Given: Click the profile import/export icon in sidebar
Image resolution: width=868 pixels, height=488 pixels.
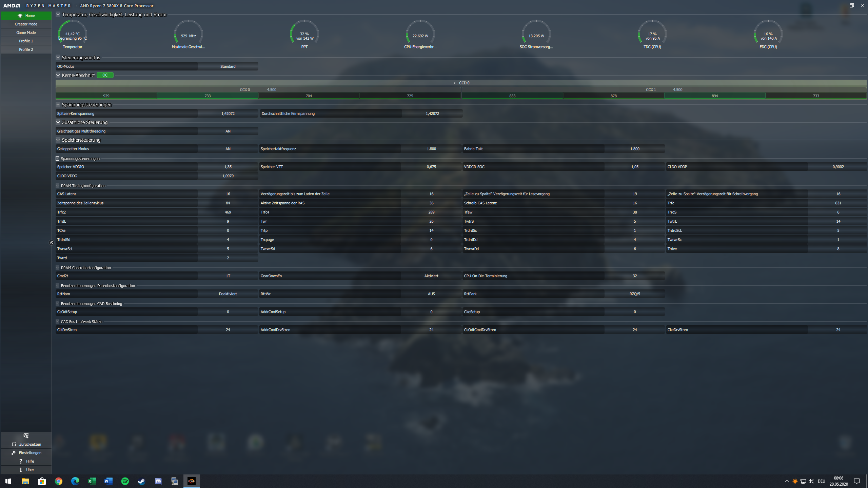Looking at the screenshot, I should pyautogui.click(x=26, y=436).
